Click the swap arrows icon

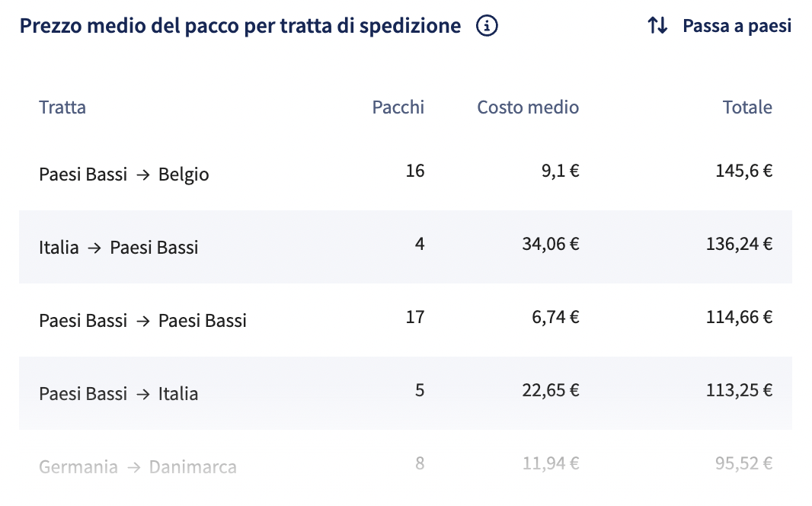click(657, 25)
